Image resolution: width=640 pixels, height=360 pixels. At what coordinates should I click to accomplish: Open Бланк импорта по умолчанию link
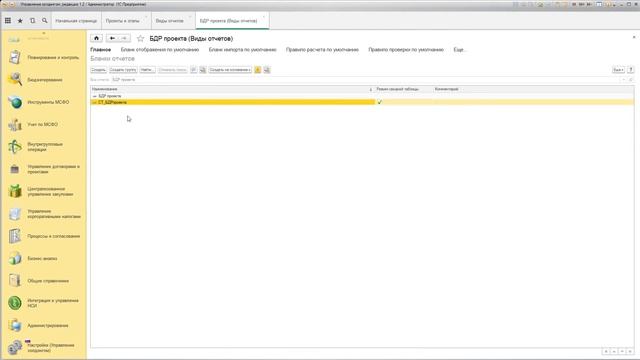(x=242, y=50)
